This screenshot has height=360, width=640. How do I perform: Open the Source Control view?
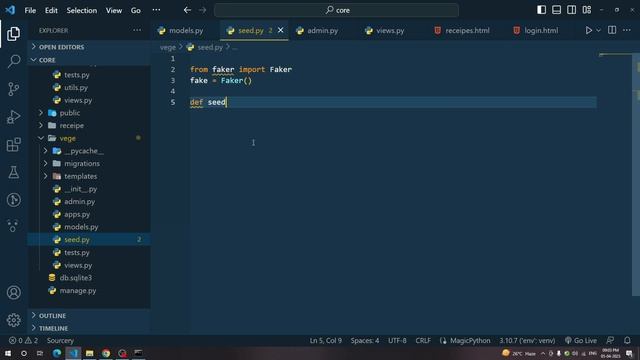[13, 89]
